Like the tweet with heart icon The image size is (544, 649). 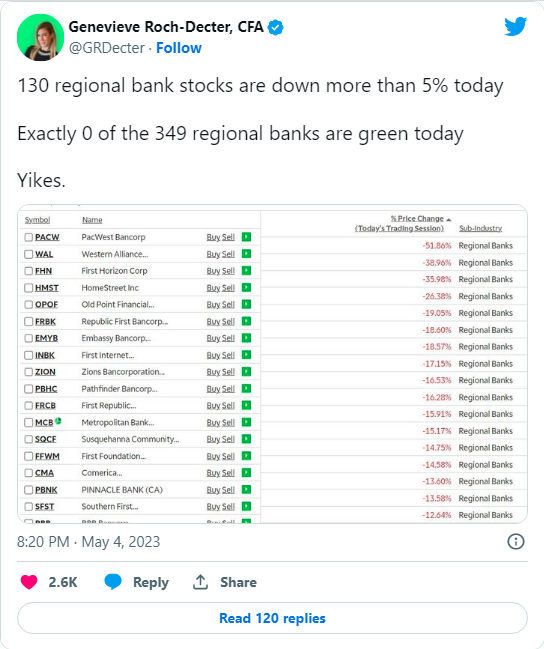tap(29, 582)
